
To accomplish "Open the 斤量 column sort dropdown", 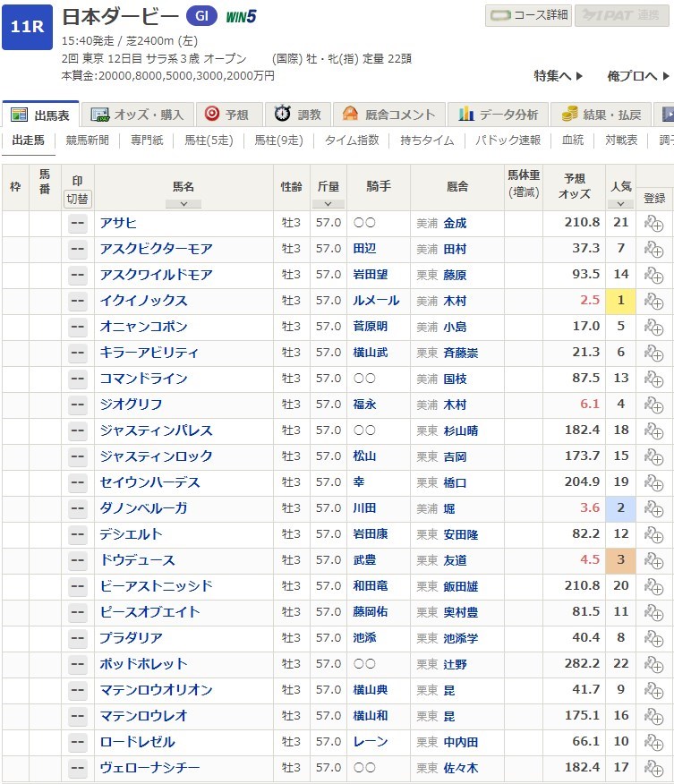I will pyautogui.click(x=328, y=203).
